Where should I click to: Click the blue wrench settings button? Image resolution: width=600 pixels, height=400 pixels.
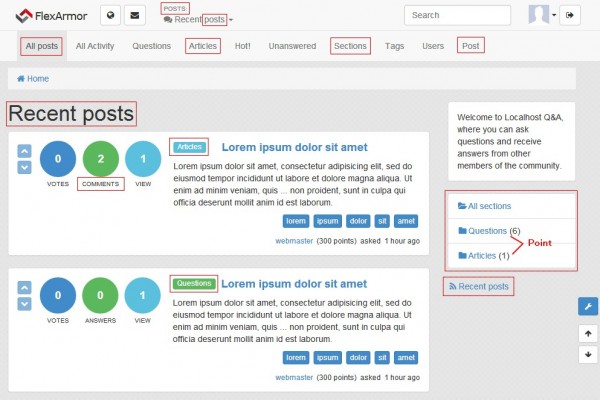click(588, 306)
